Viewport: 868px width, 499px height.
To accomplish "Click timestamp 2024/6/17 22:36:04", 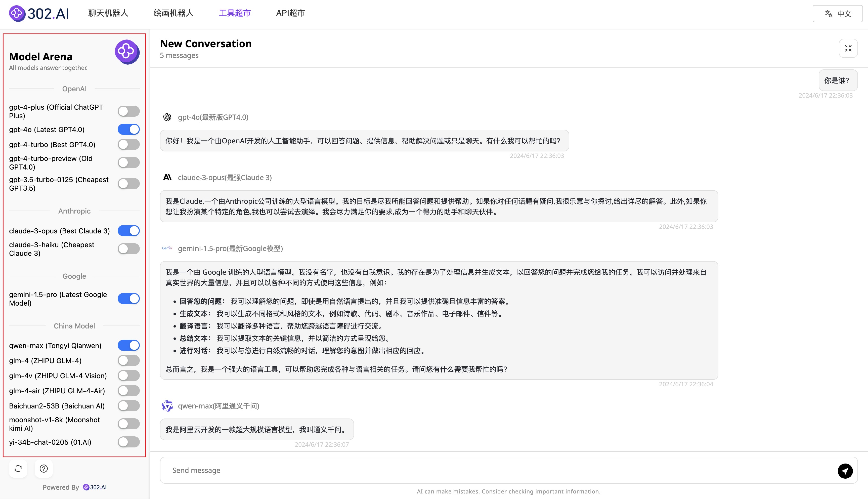I will (686, 384).
